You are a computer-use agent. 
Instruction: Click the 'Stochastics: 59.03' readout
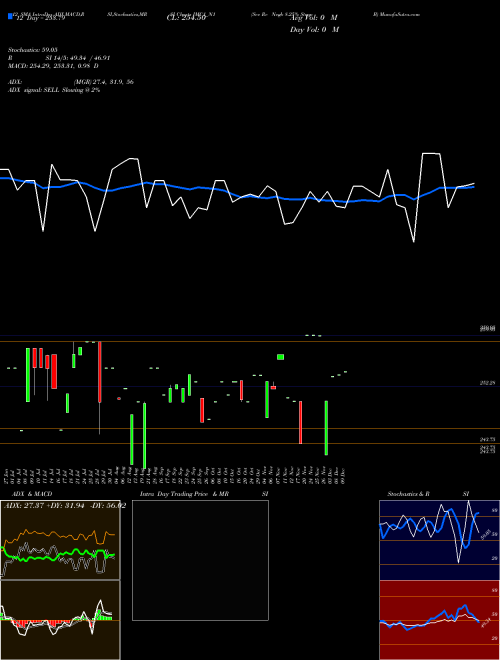[x=33, y=50]
